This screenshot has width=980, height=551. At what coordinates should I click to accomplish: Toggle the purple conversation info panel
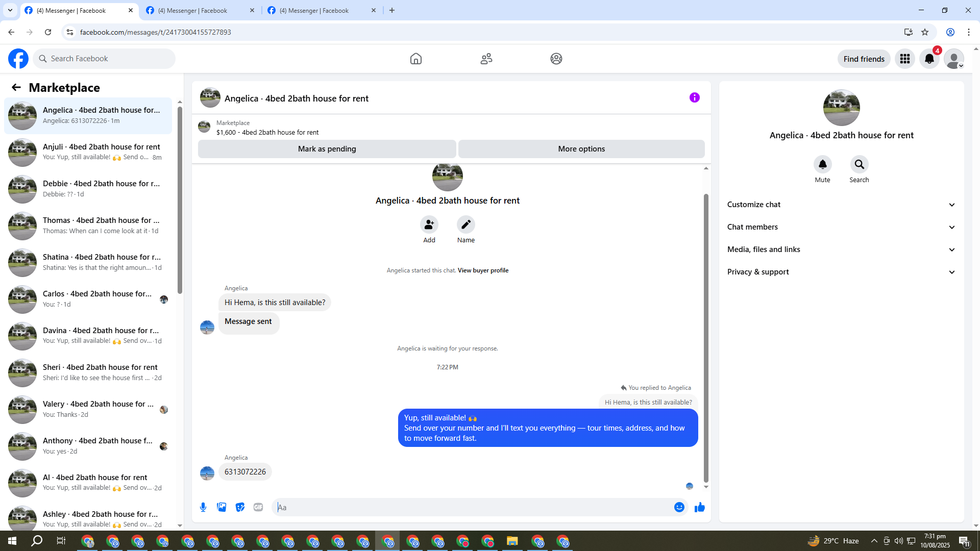695,97
